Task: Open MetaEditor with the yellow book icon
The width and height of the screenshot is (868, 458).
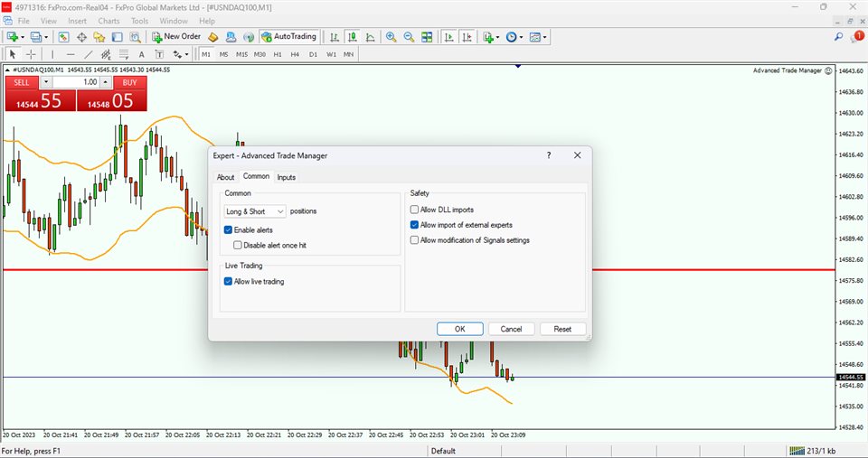Action: (213, 37)
